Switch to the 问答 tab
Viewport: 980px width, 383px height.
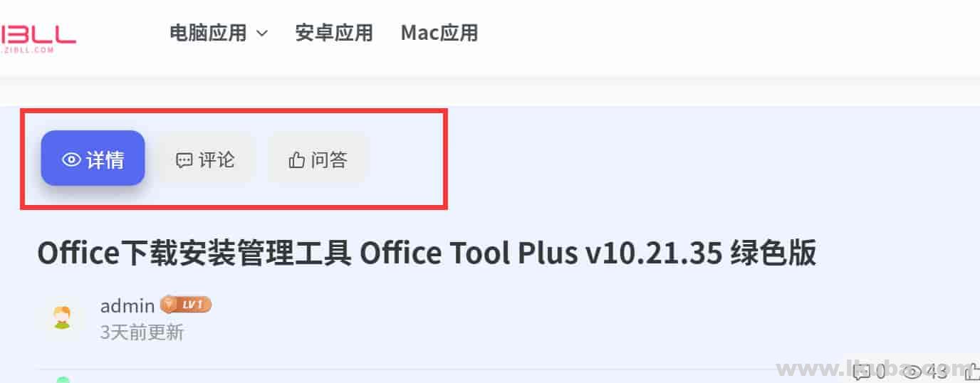tap(318, 159)
